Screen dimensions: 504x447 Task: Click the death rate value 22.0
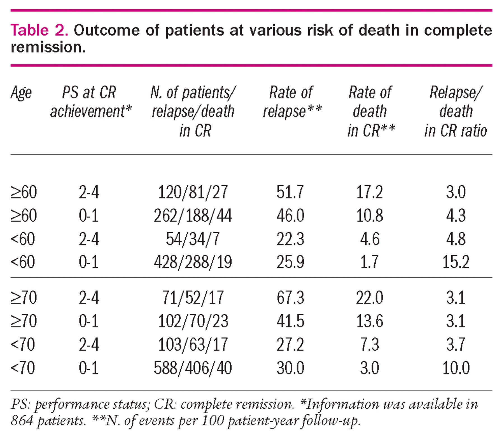pos(370,297)
